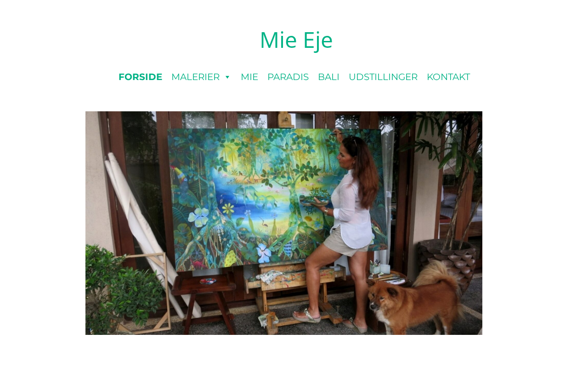Expand the dropdown arrow beside MALERIER
Screen dimensions: 588x368
[227, 77]
